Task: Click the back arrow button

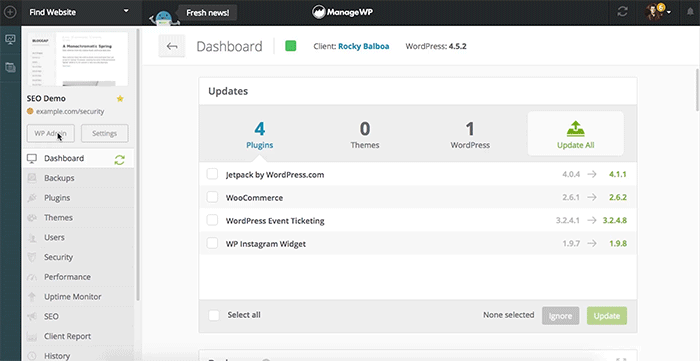Action: [x=172, y=46]
